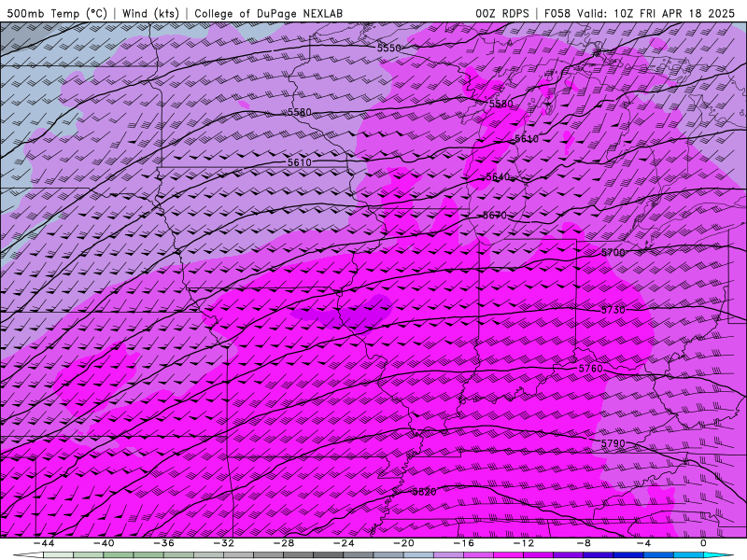Click the 'Wind (kts)' header label
The height and width of the screenshot is (560, 747).
[150, 13]
